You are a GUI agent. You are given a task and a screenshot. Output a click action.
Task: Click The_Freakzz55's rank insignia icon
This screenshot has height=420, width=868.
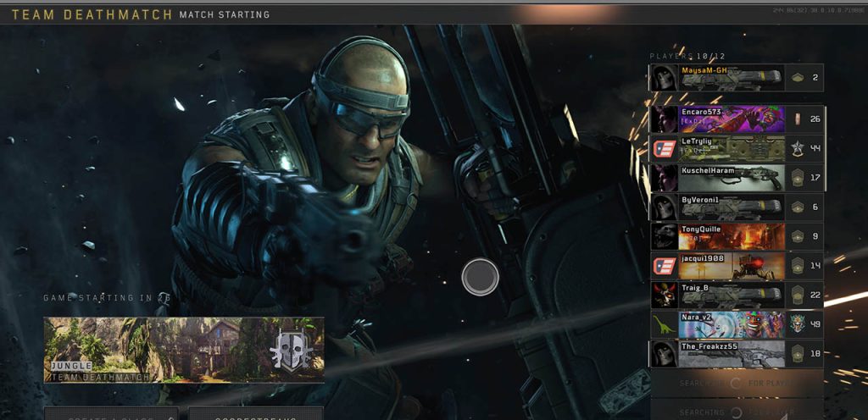(797, 354)
